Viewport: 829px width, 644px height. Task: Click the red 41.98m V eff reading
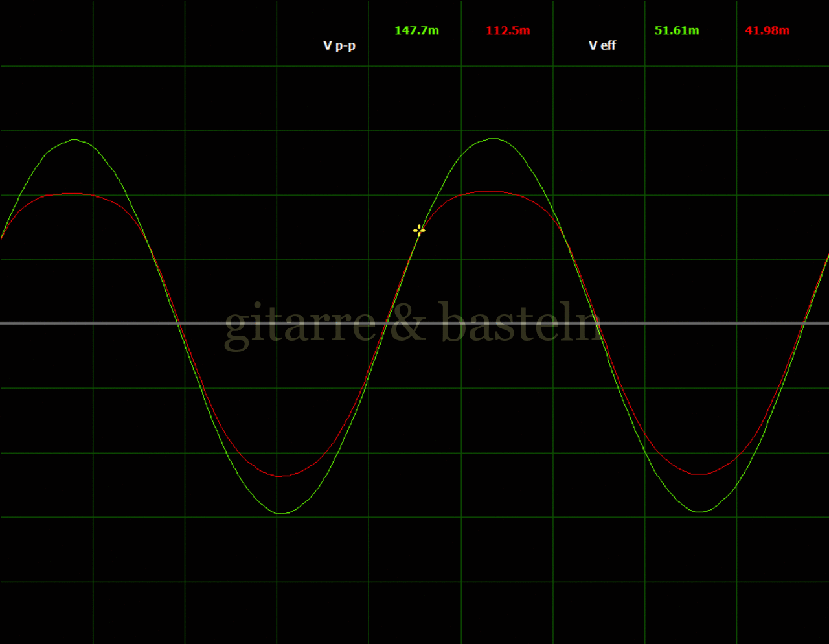tap(767, 30)
